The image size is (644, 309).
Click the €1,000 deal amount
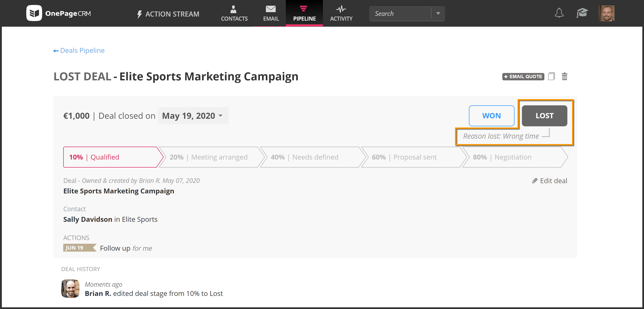click(76, 116)
